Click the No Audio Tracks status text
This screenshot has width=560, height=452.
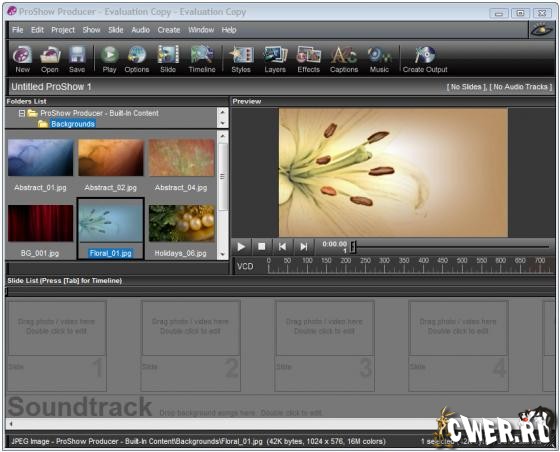point(521,87)
